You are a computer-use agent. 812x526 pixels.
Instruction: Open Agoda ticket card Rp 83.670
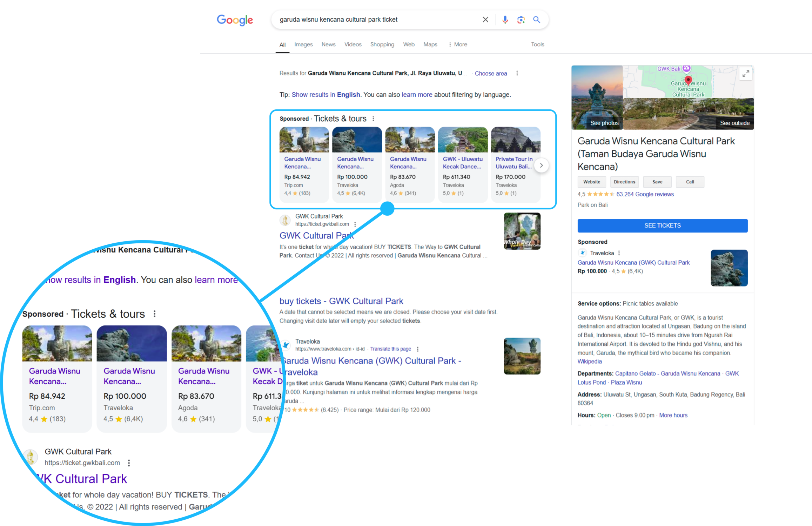coord(410,164)
